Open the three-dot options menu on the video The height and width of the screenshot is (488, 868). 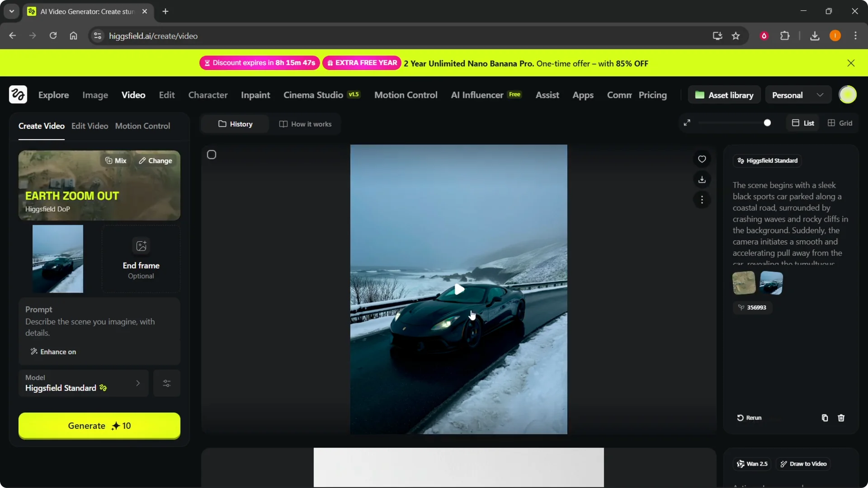(x=702, y=199)
